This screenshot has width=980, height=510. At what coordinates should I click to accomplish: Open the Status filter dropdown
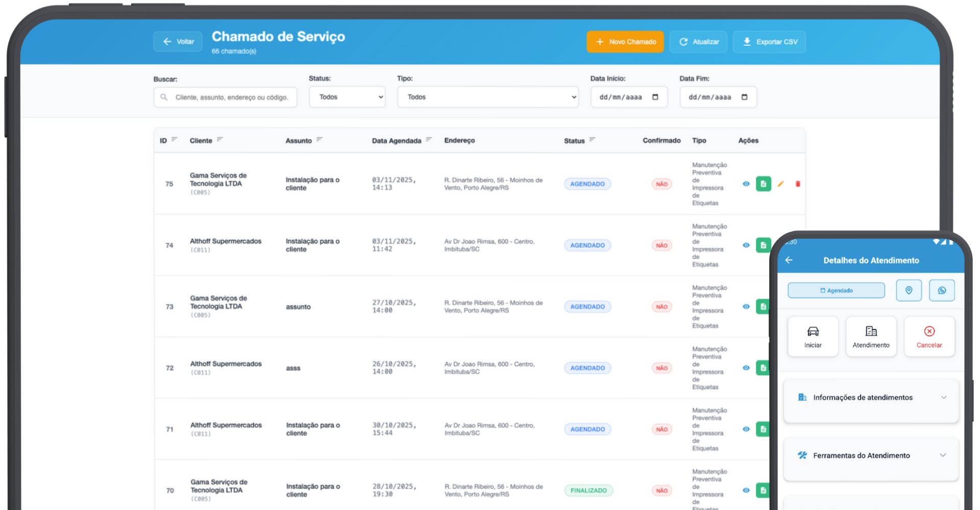[347, 97]
